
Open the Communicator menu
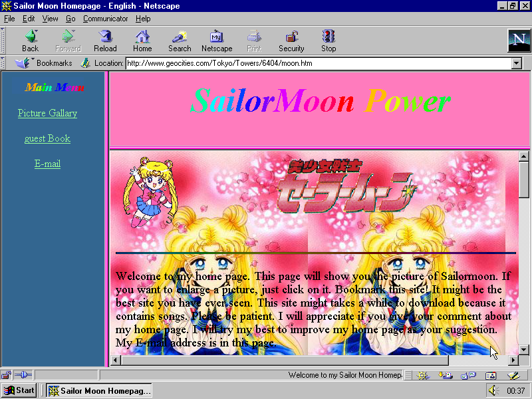point(105,19)
